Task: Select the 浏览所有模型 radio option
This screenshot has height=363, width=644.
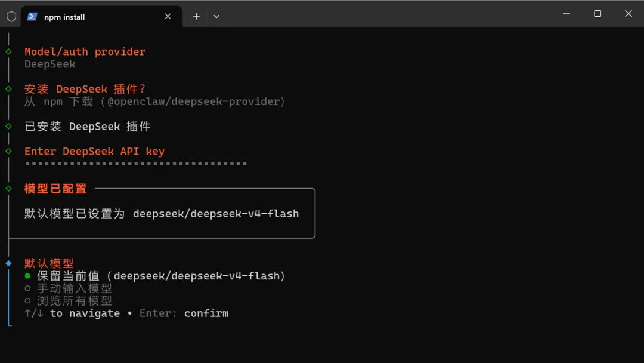Action: pos(68,301)
